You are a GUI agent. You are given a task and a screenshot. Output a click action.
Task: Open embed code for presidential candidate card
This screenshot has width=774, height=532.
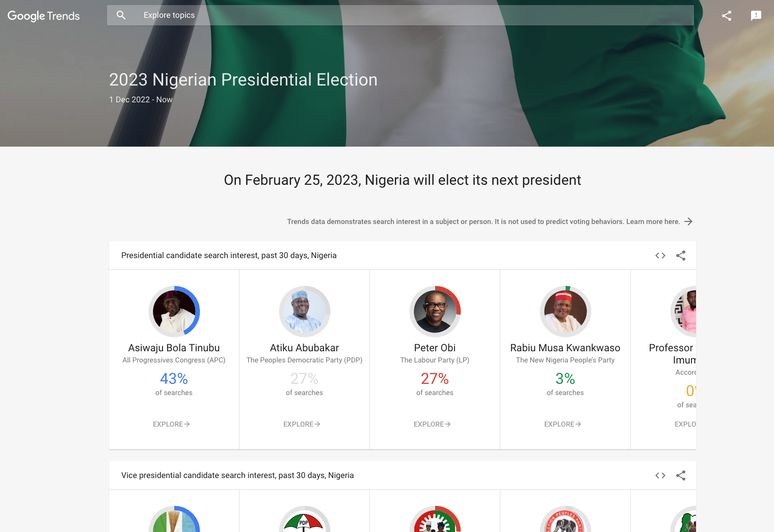pos(660,256)
